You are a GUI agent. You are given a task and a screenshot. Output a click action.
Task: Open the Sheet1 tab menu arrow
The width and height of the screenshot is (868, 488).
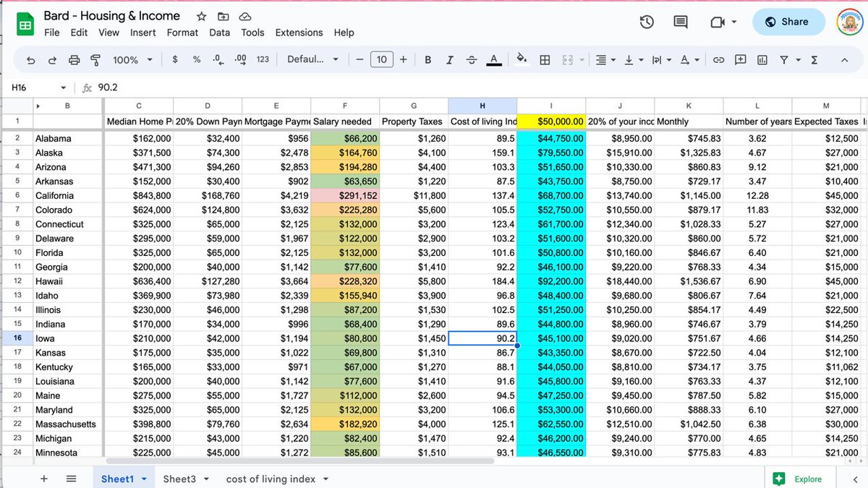(145, 479)
